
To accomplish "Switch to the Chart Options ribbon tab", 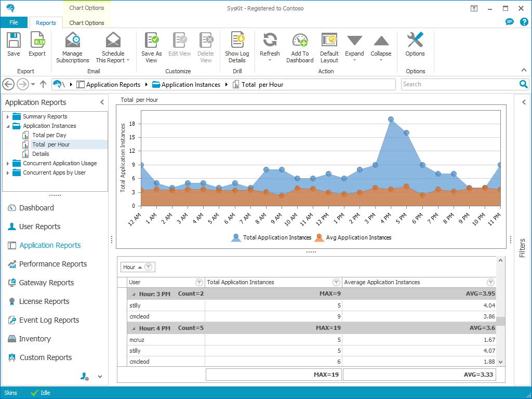I will click(87, 23).
